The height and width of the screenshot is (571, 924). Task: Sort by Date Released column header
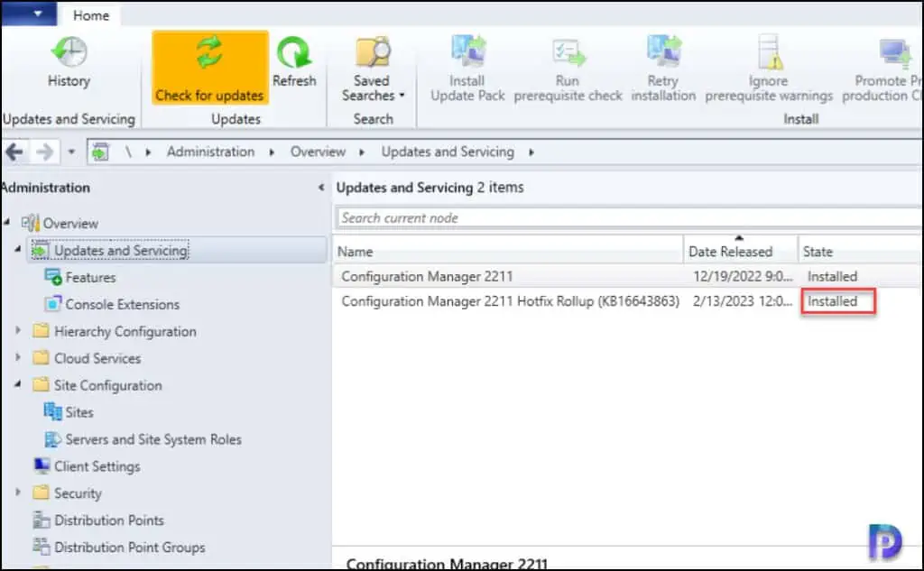click(741, 252)
